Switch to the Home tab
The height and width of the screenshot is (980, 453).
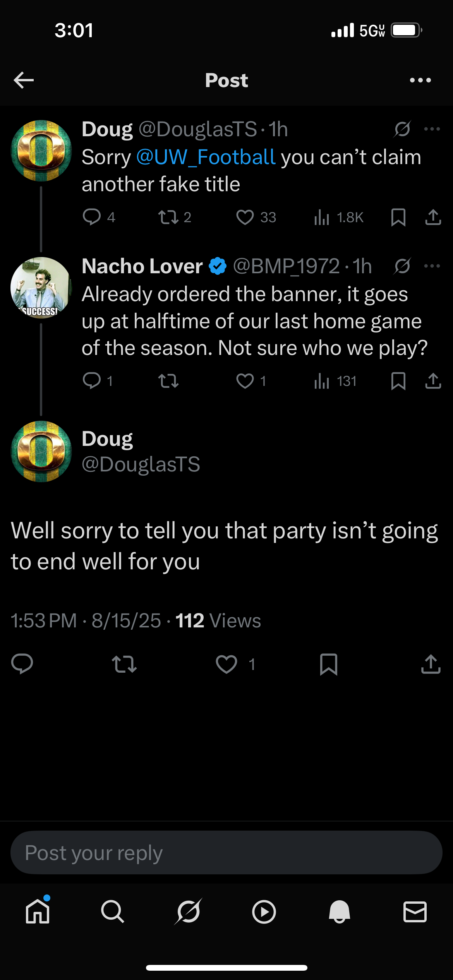[x=38, y=912]
